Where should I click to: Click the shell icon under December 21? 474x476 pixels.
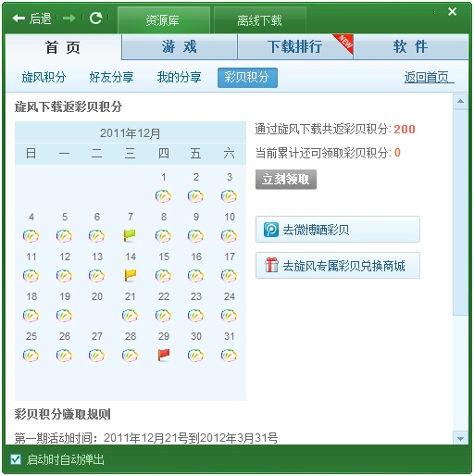130,316
